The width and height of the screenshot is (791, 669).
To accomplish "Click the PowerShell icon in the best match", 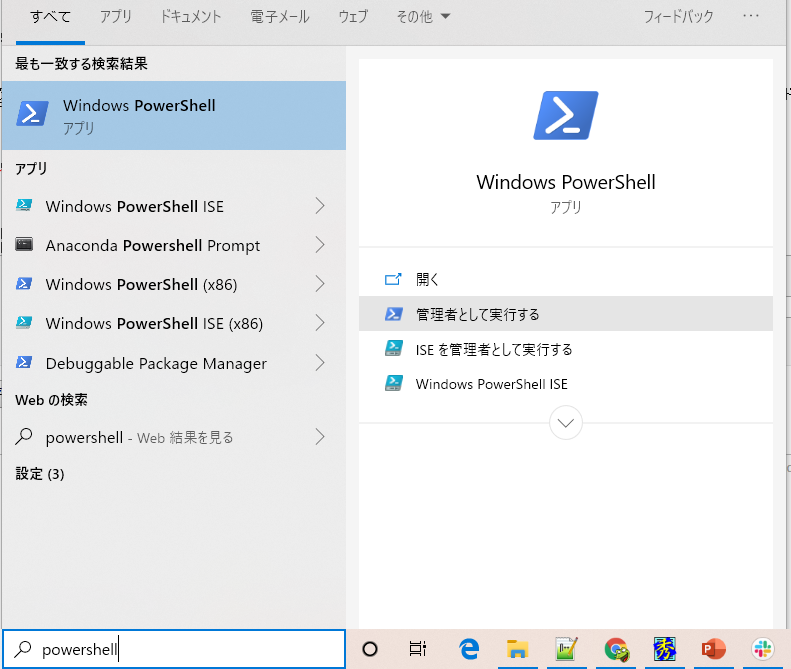I will (x=32, y=113).
